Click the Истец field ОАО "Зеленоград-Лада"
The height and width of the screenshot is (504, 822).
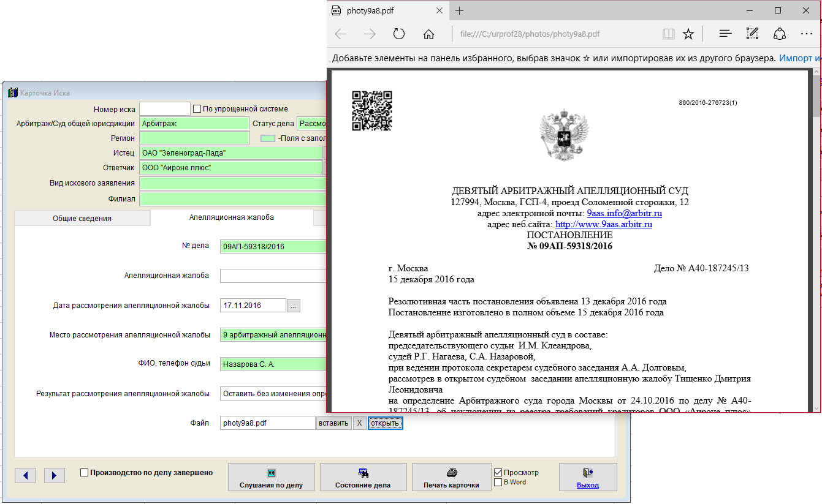coord(231,153)
